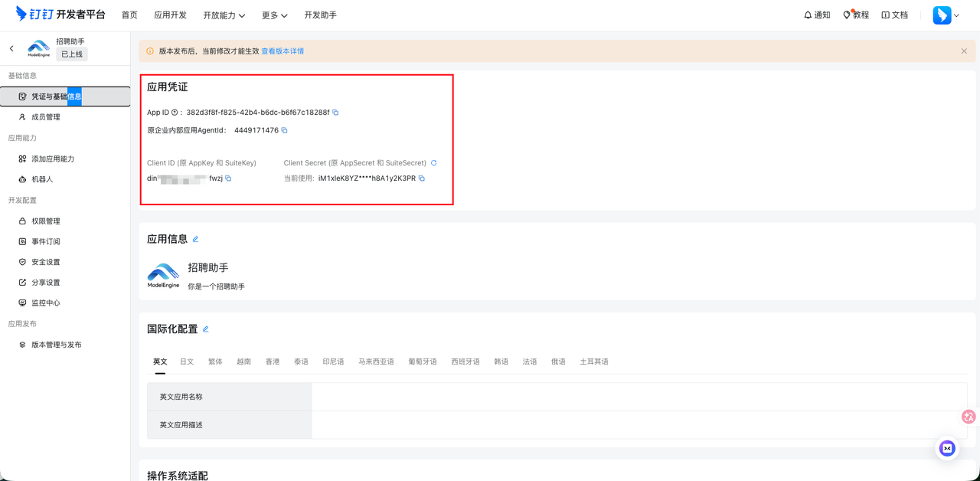Switch to 马来西亚语 language tab
The image size is (980, 481).
[x=376, y=362]
